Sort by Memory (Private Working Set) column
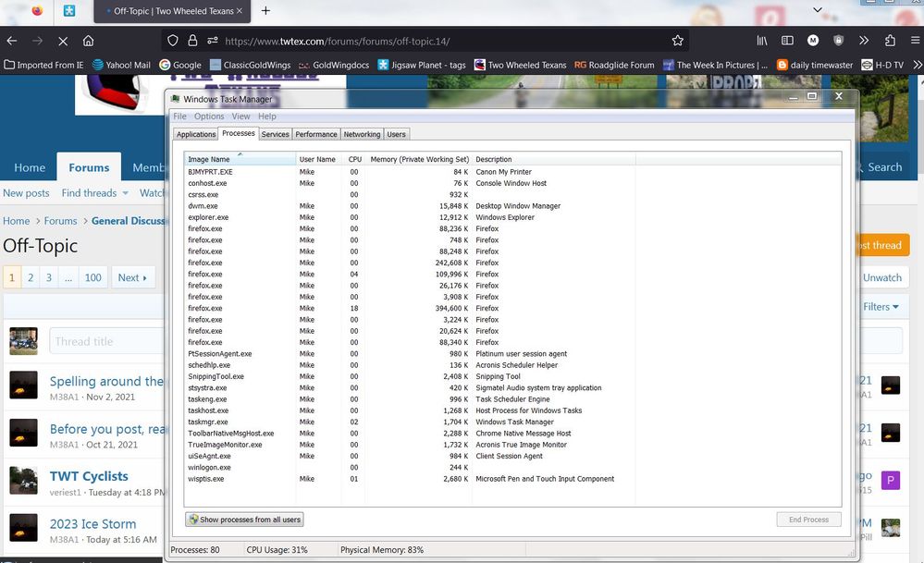The image size is (924, 563). click(419, 159)
